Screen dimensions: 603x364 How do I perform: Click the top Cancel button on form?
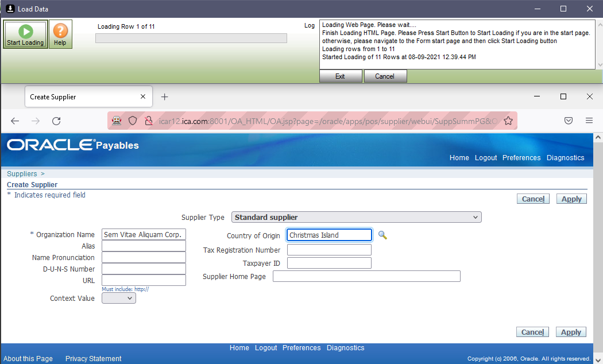(x=533, y=199)
